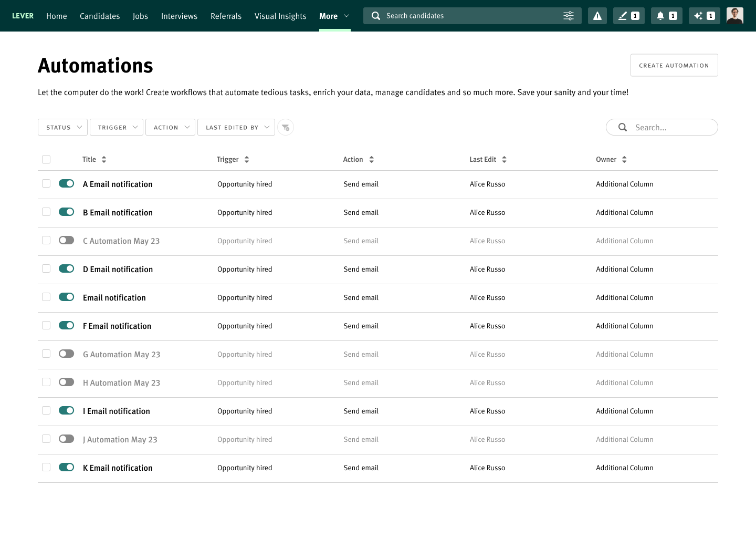Sort by Action column arrows

click(x=372, y=159)
